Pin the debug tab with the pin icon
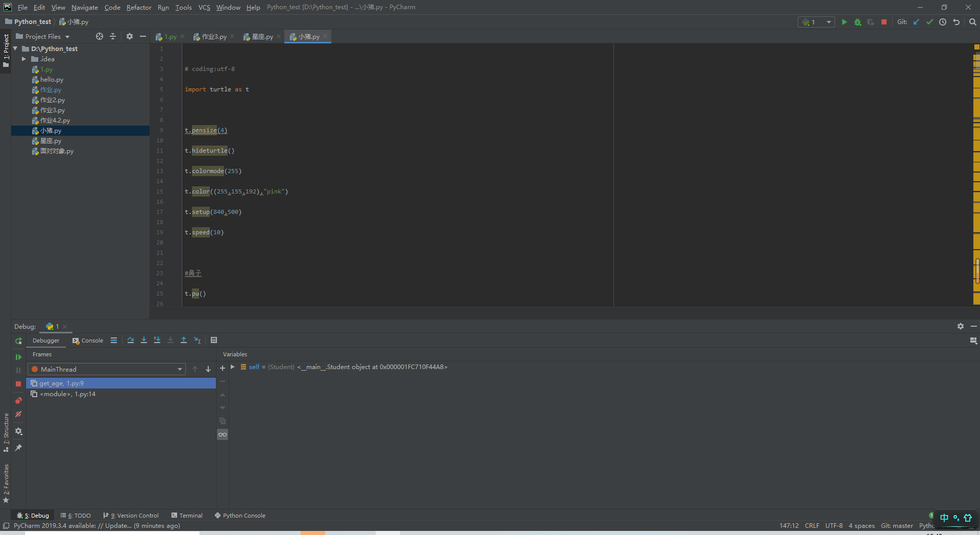The image size is (980, 535). [18, 448]
